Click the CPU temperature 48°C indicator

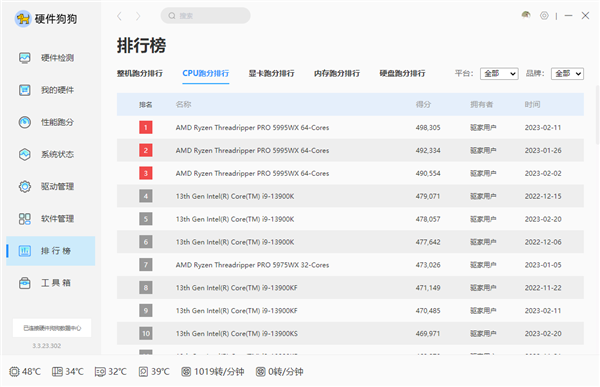pos(25,371)
